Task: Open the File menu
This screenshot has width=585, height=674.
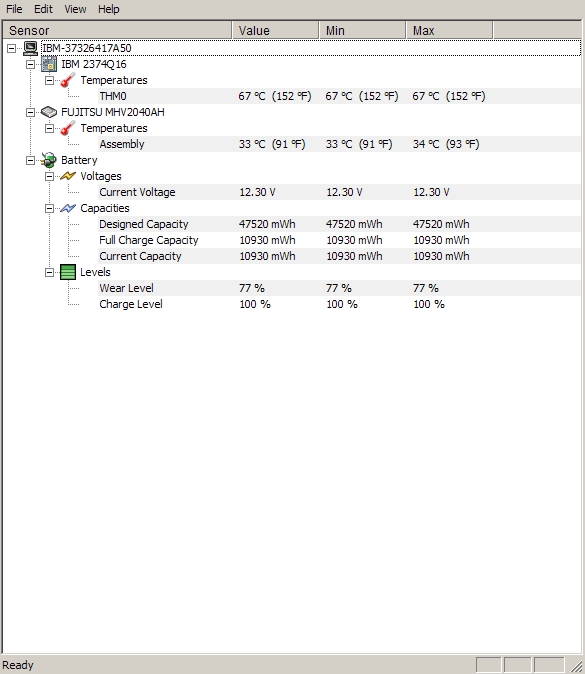Action: (14, 9)
